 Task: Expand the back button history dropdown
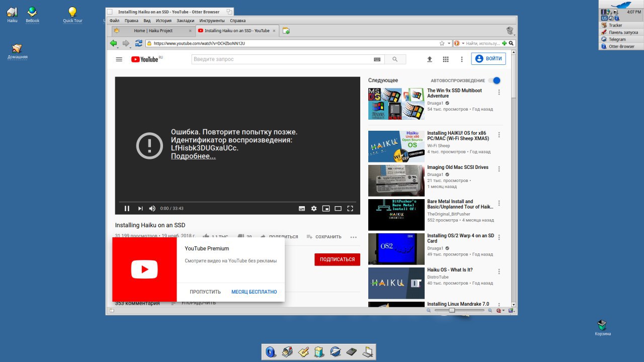[x=118, y=48]
